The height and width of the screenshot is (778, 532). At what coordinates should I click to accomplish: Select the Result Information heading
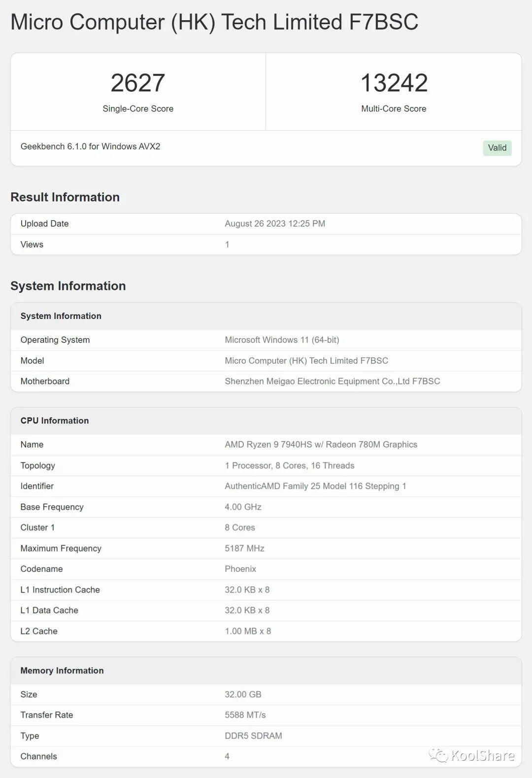click(x=65, y=197)
